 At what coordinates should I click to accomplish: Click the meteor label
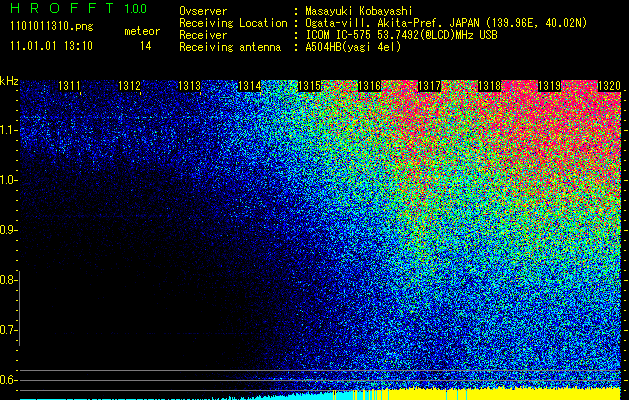coord(142,31)
